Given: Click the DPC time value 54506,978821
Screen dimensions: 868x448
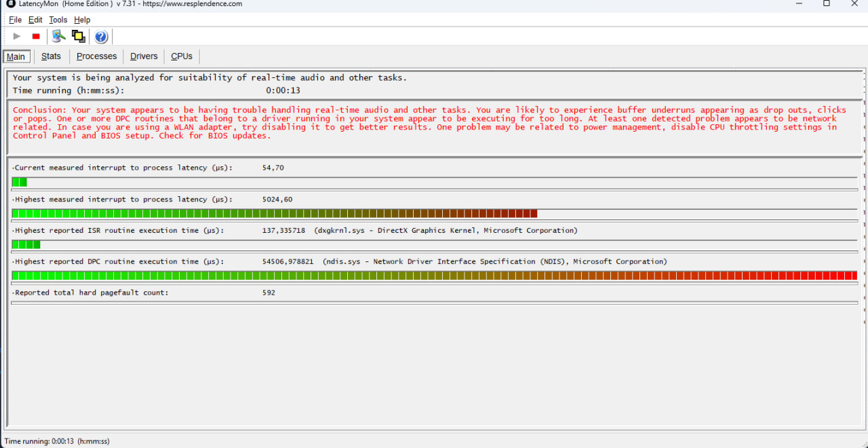Looking at the screenshot, I should click(x=288, y=262).
